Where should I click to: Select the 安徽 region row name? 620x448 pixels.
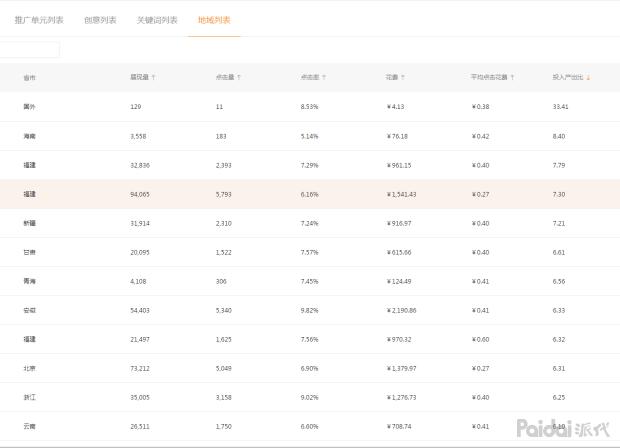(29, 310)
